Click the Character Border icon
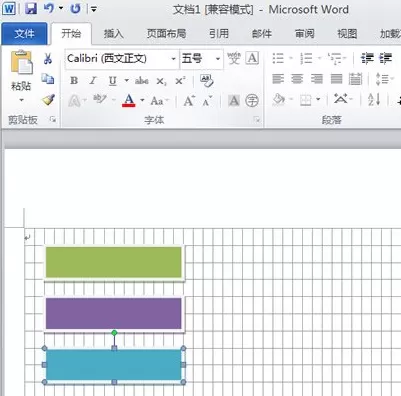The width and height of the screenshot is (401, 396). click(252, 58)
